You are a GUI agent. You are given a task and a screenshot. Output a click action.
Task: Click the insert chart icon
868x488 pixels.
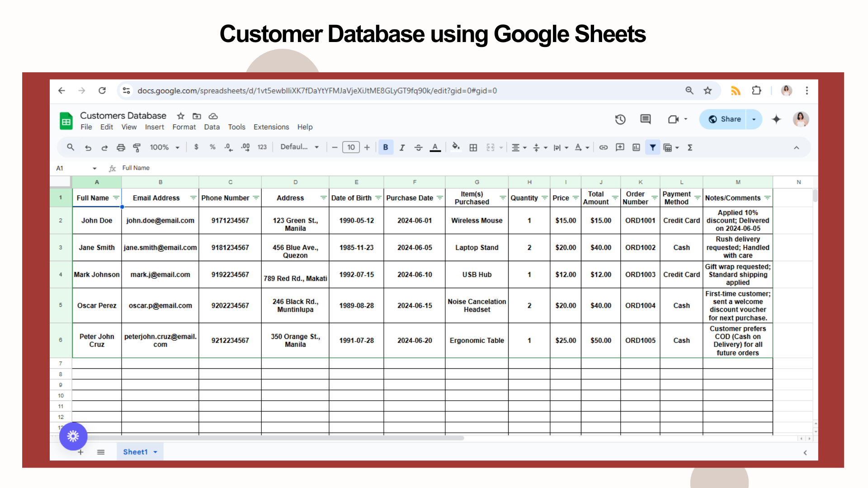(636, 147)
